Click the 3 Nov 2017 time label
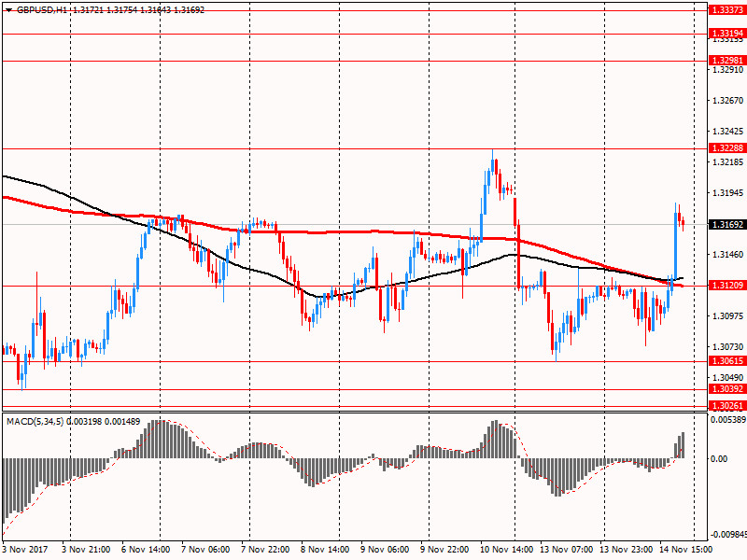Image resolution: width=747 pixels, height=560 pixels. tap(25, 550)
